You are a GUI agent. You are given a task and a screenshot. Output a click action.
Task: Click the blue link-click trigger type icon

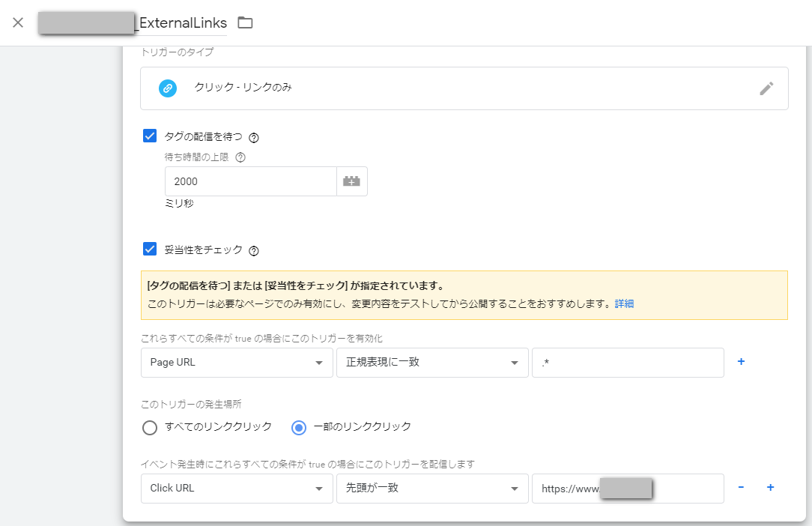(168, 88)
